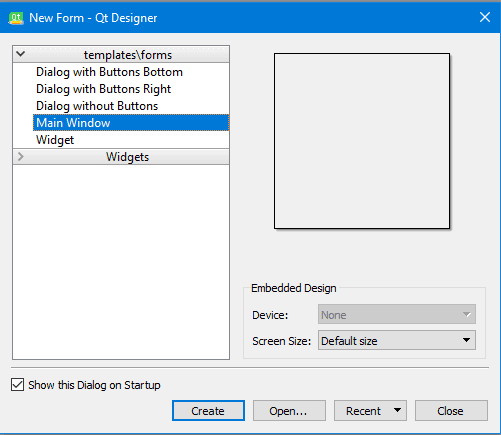Image resolution: width=501 pixels, height=435 pixels.
Task: Click the Create button
Action: pos(208,411)
